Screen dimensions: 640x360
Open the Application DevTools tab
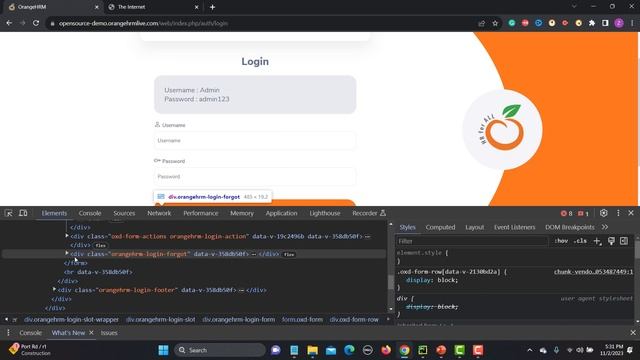click(281, 213)
